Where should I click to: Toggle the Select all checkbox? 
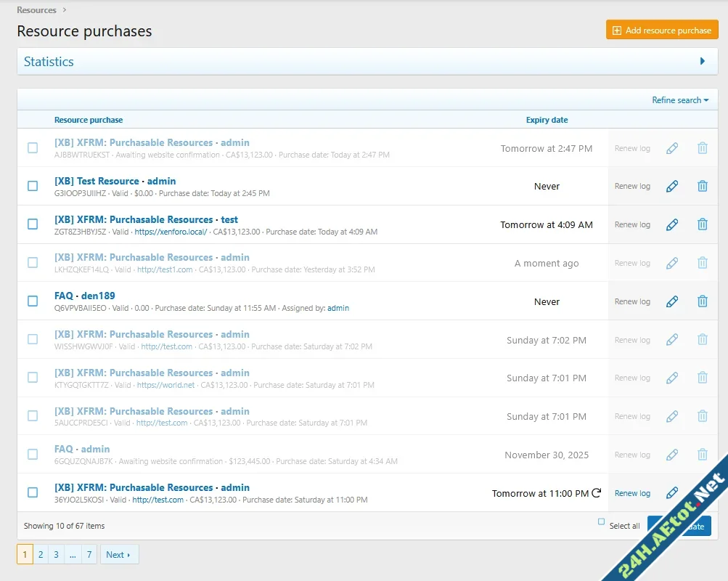point(600,523)
